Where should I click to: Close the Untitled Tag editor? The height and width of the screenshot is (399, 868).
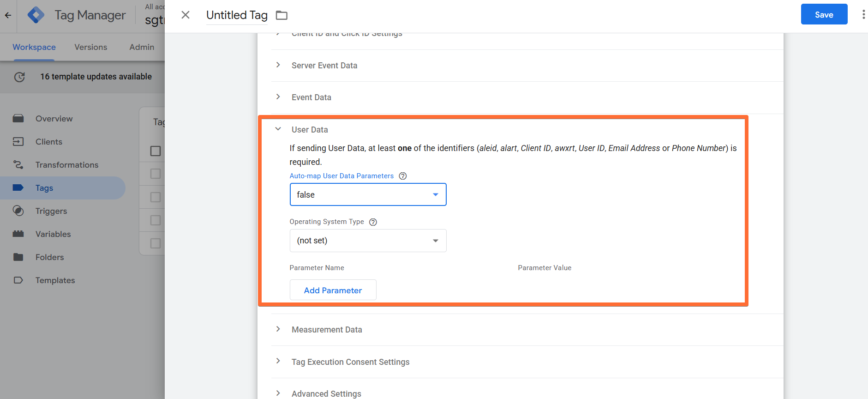(186, 15)
